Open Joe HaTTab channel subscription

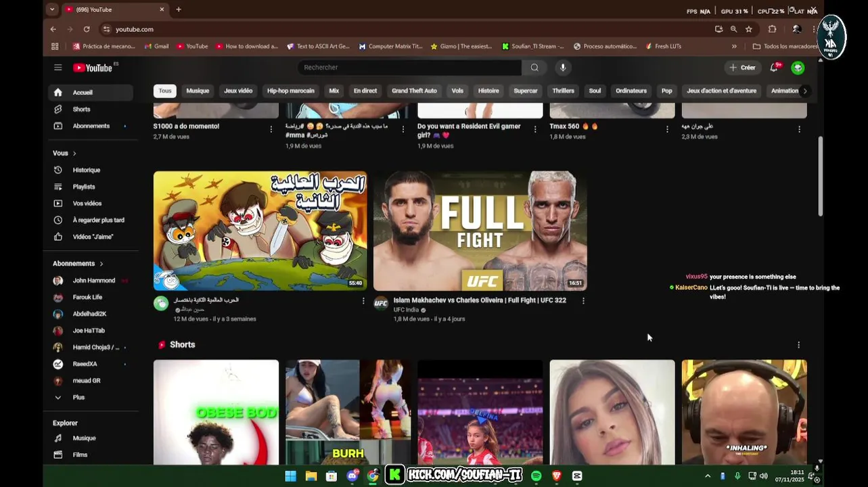coord(90,331)
